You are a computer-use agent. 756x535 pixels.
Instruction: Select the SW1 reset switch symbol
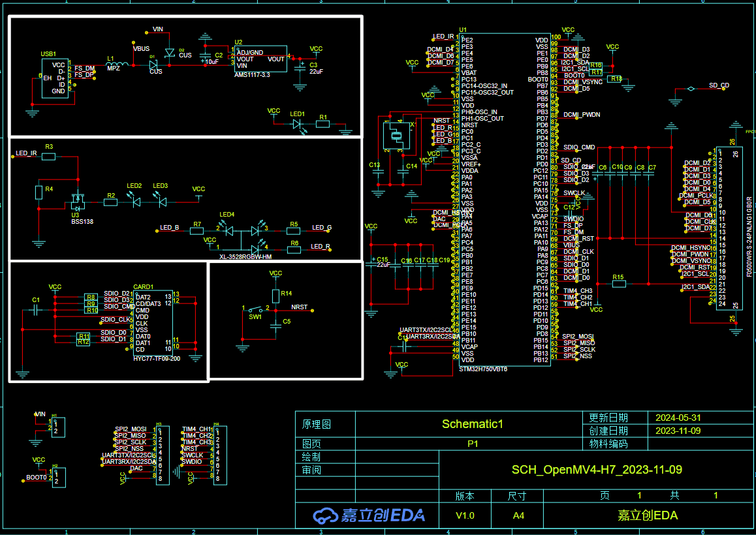point(255,309)
